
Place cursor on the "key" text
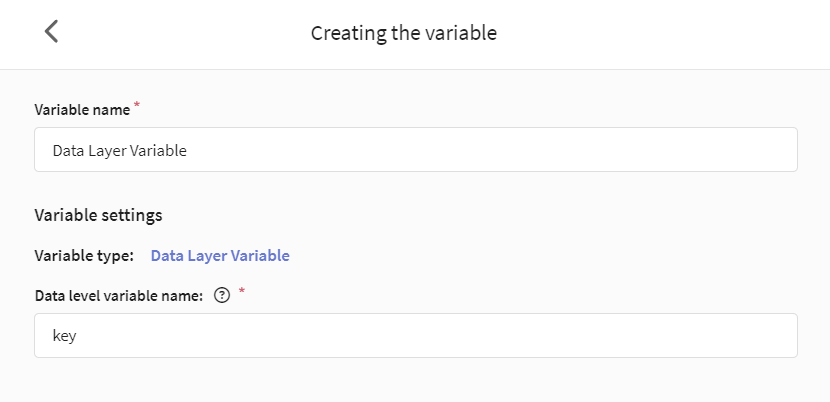pos(65,336)
